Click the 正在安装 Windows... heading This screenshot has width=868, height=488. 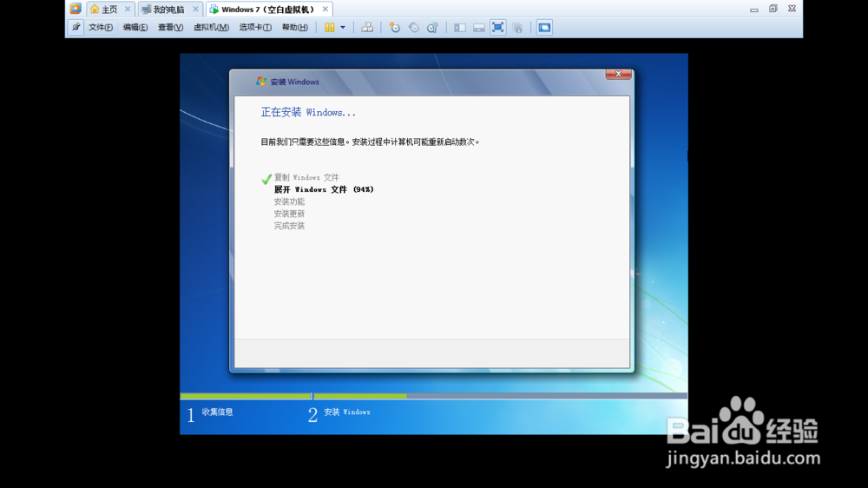(x=308, y=112)
